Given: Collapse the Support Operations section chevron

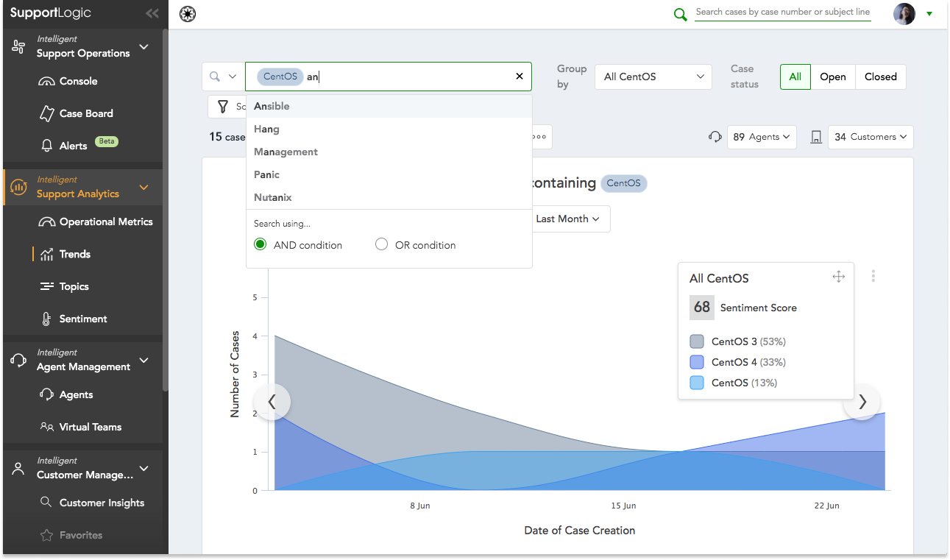Looking at the screenshot, I should [x=144, y=47].
